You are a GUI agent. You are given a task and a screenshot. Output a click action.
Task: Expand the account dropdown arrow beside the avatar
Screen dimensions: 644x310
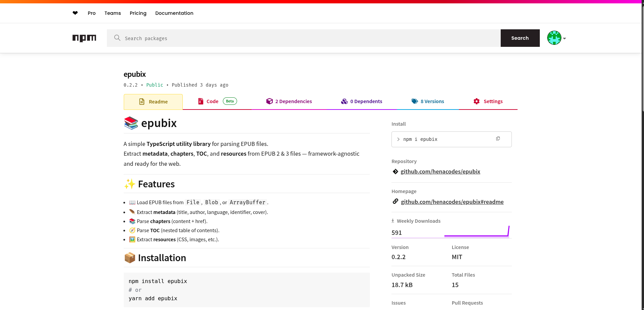click(x=564, y=38)
